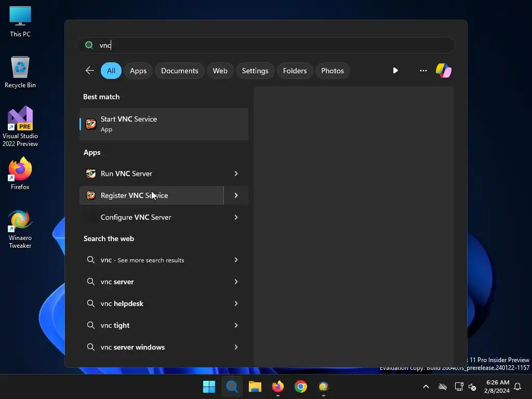Select the Documents filter tab
532x399 pixels.
pos(179,71)
